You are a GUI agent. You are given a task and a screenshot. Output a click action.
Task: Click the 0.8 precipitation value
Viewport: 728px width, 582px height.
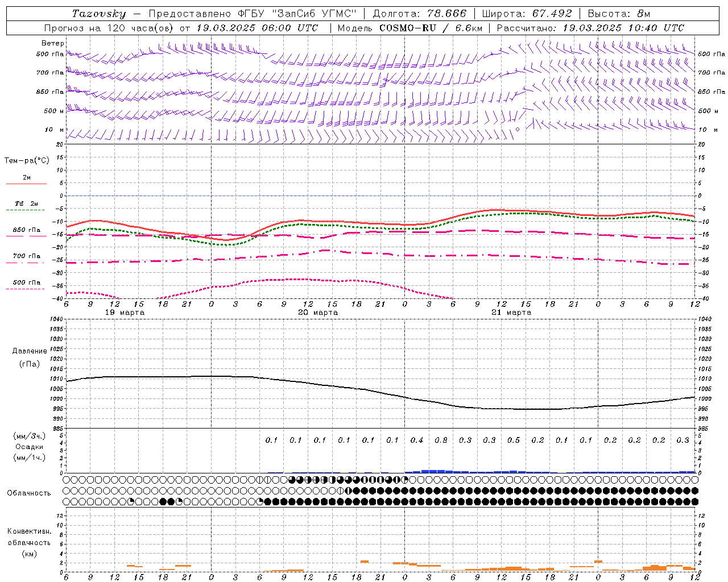[441, 440]
